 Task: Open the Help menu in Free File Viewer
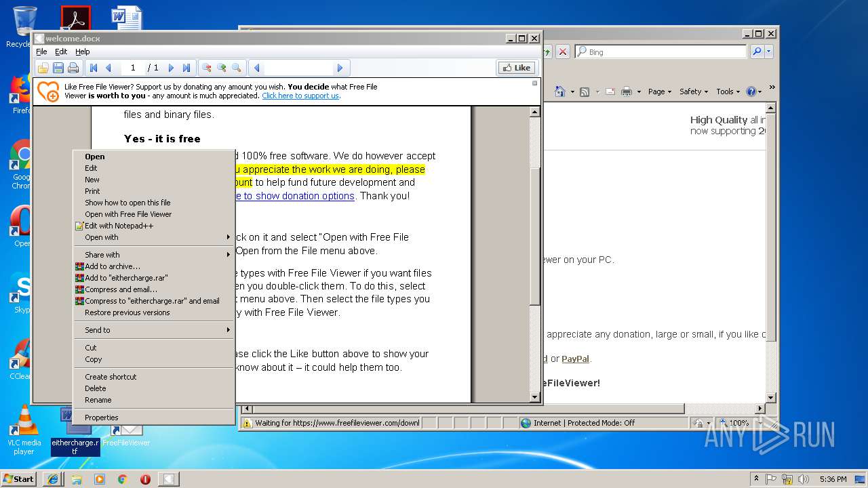click(82, 52)
